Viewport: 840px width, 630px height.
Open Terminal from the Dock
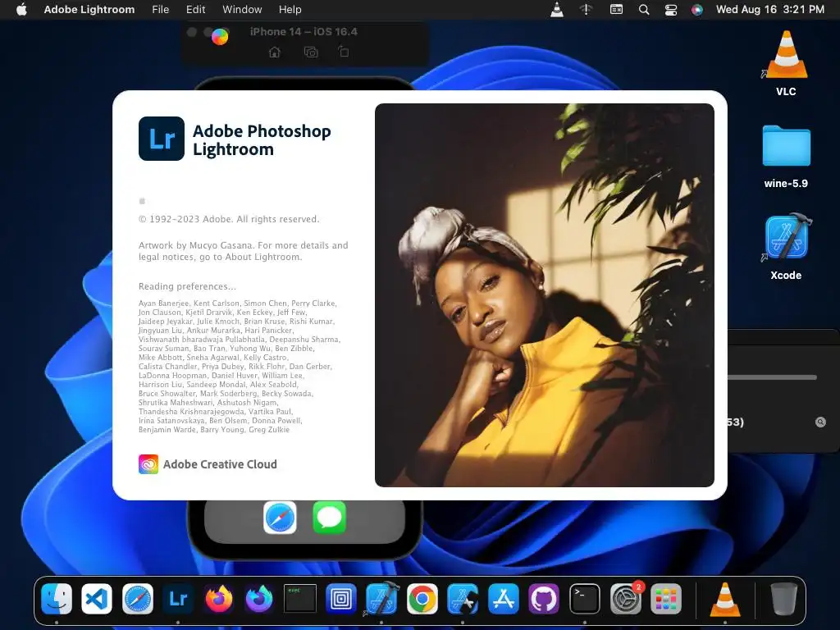point(584,598)
